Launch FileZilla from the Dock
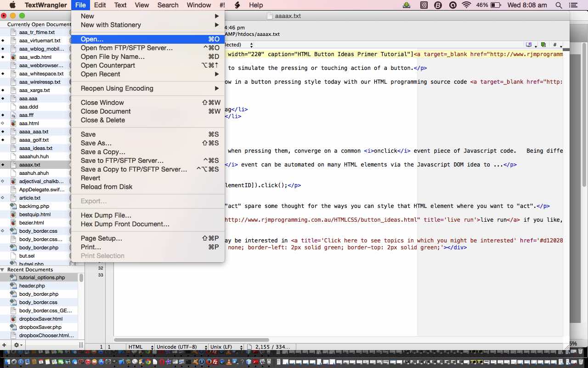 215,362
